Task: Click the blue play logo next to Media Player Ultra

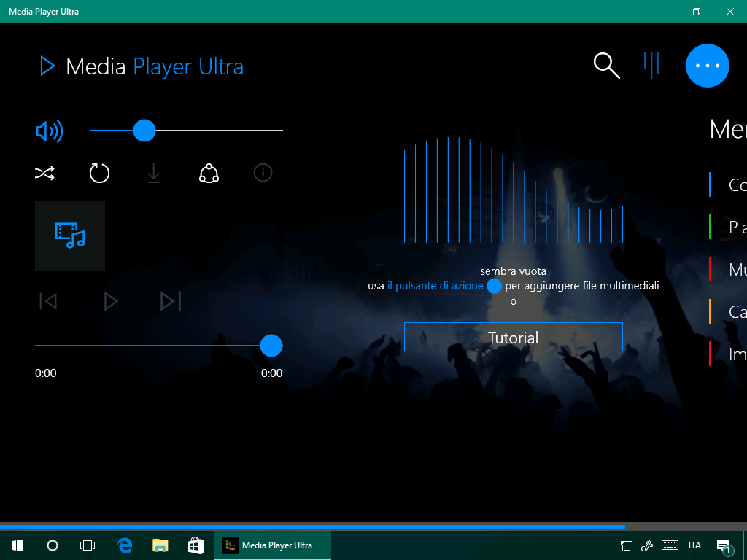Action: [x=47, y=66]
